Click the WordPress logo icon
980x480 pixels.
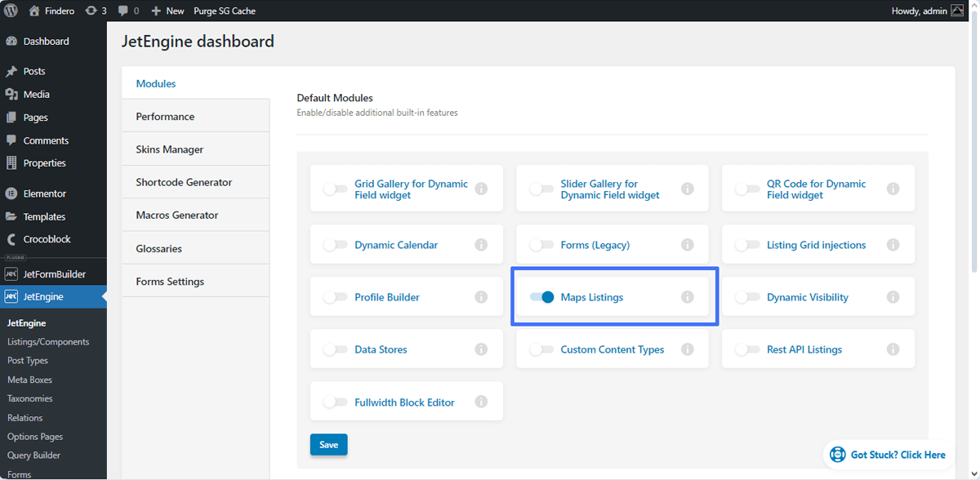11,11
